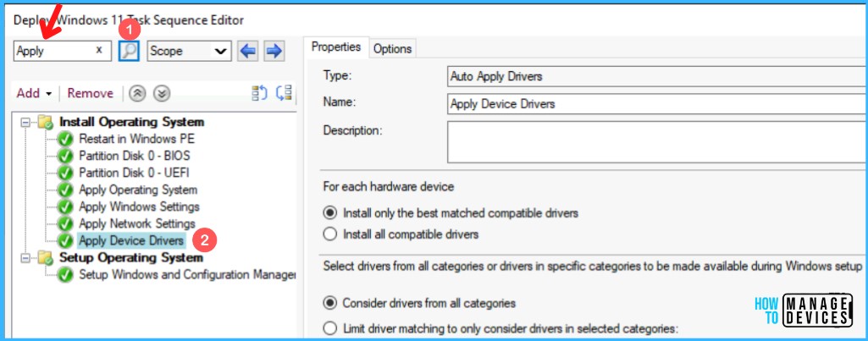Click green check beside Partition Disk 0 - UEFI
Viewport: 868px width, 341px height.
[66, 173]
